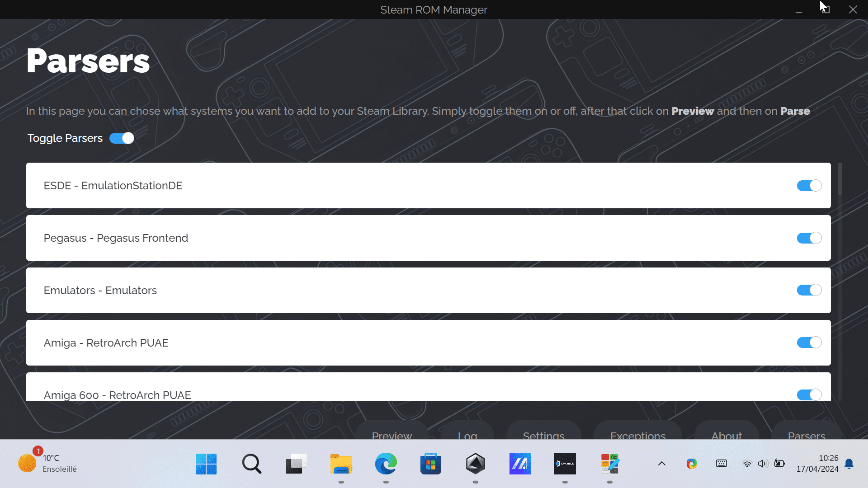Open Wi-Fi network settings in tray
The image size is (868, 488).
click(x=747, y=464)
